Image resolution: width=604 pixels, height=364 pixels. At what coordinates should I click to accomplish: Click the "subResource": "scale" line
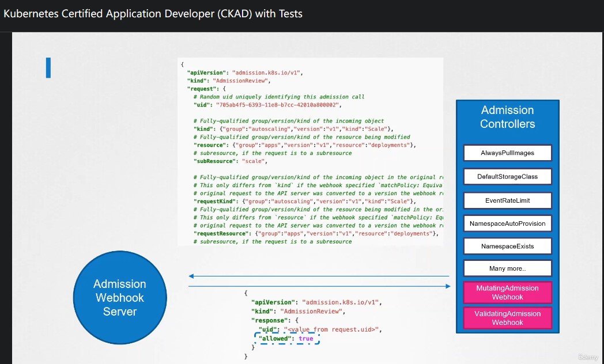pos(231,161)
